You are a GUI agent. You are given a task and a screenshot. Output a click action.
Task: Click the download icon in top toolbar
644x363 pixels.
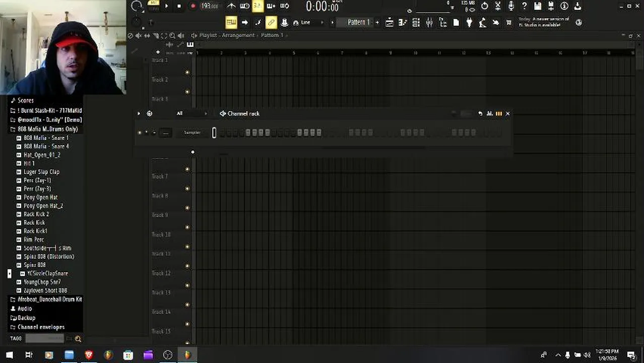tap(577, 6)
